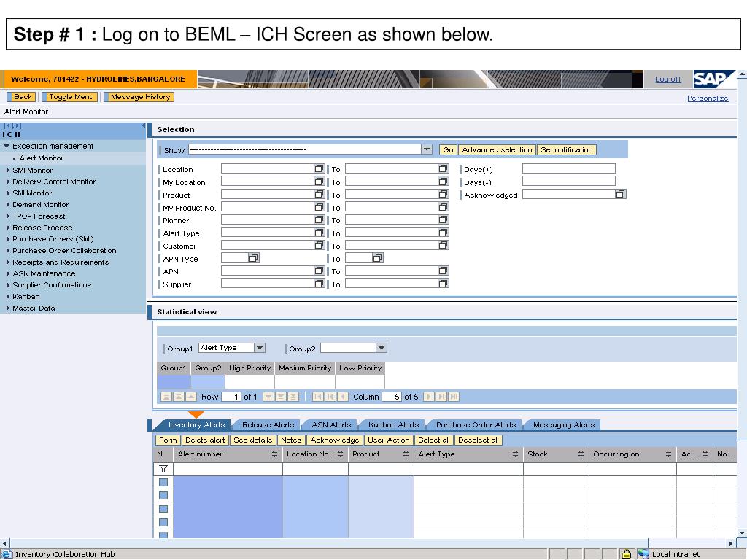Click the Go button

pyautogui.click(x=448, y=149)
